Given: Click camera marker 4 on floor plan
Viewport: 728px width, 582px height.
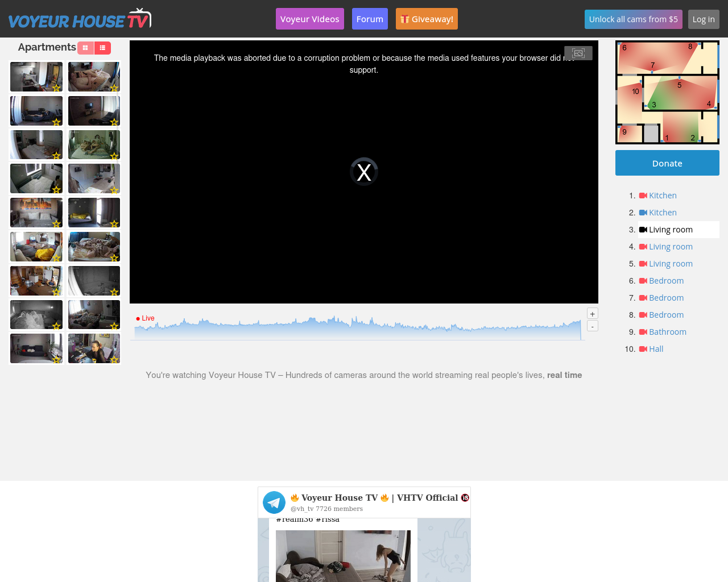Looking at the screenshot, I should (x=709, y=104).
